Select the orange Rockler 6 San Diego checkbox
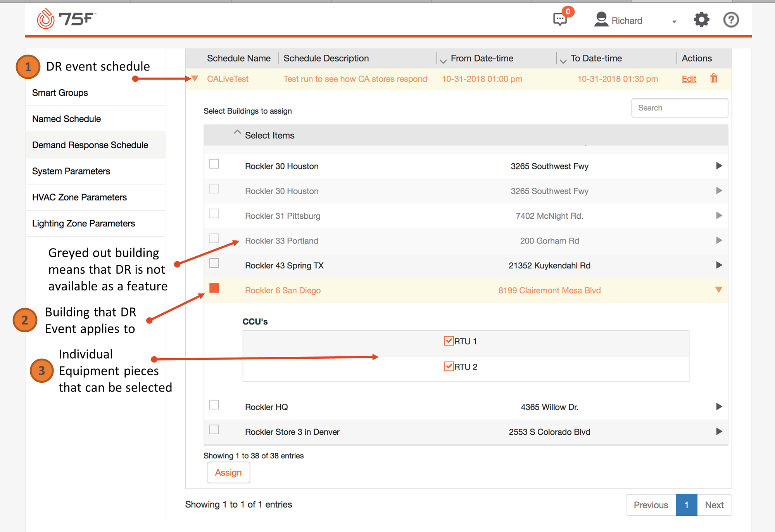Image resolution: width=775 pixels, height=532 pixels. 214,288
